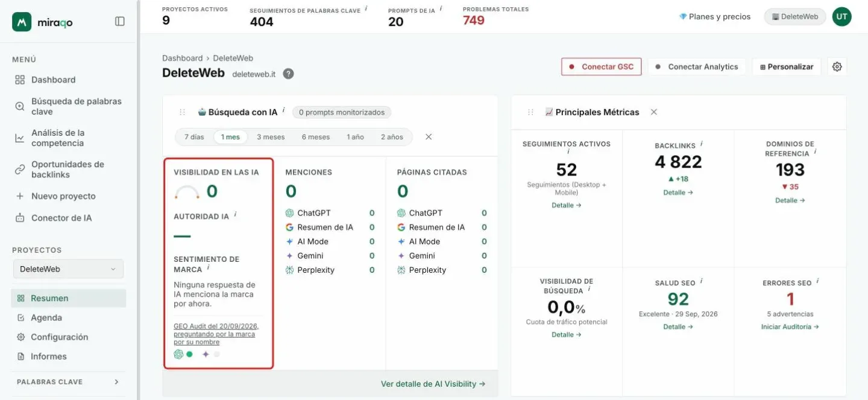
Task: Open Detalle link under Visibilidad de búsqueda
Action: 567,334
